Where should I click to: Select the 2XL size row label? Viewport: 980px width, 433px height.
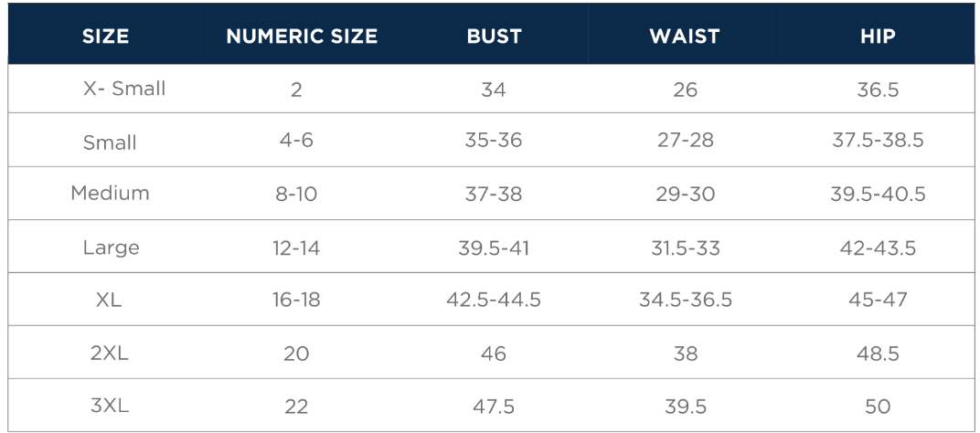click(x=110, y=353)
